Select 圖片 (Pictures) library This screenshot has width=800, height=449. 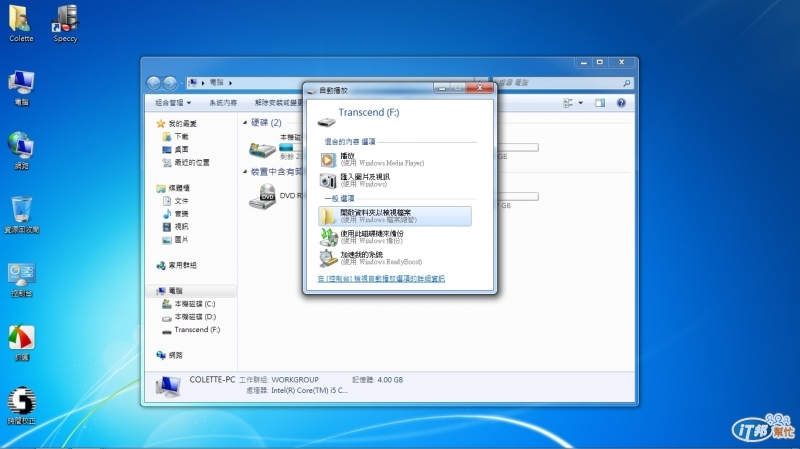(175, 239)
